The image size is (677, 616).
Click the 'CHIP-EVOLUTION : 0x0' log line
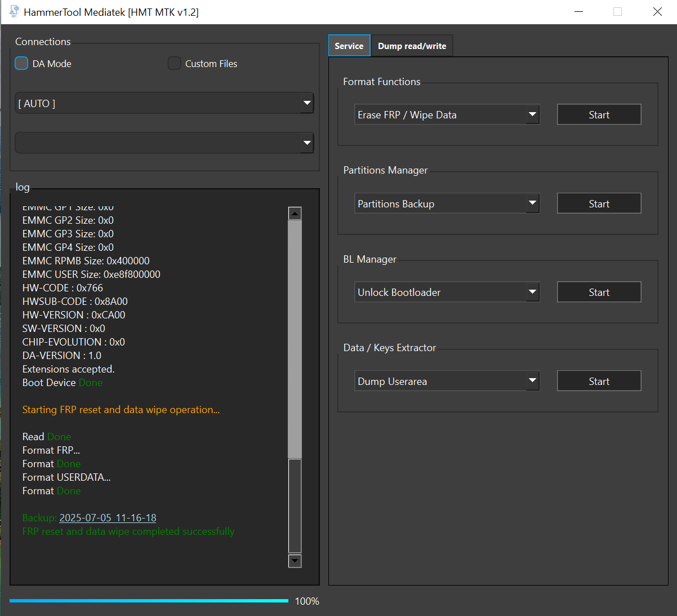click(74, 342)
